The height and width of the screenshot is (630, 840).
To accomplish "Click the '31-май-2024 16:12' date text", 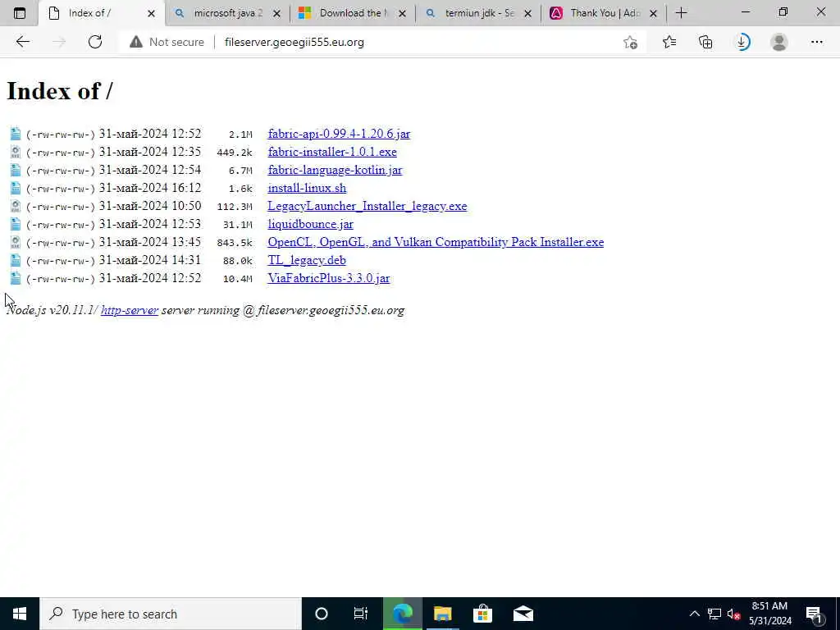I will [150, 188].
